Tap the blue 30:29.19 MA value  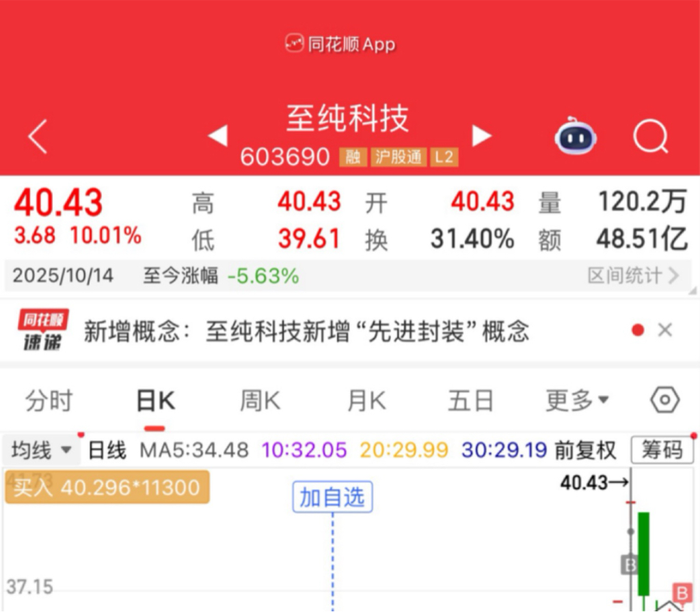point(504,450)
